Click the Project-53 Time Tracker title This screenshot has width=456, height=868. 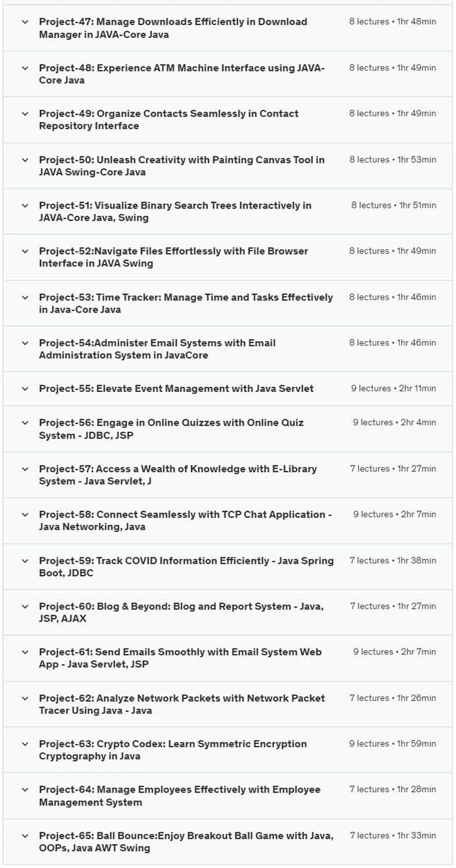(186, 303)
